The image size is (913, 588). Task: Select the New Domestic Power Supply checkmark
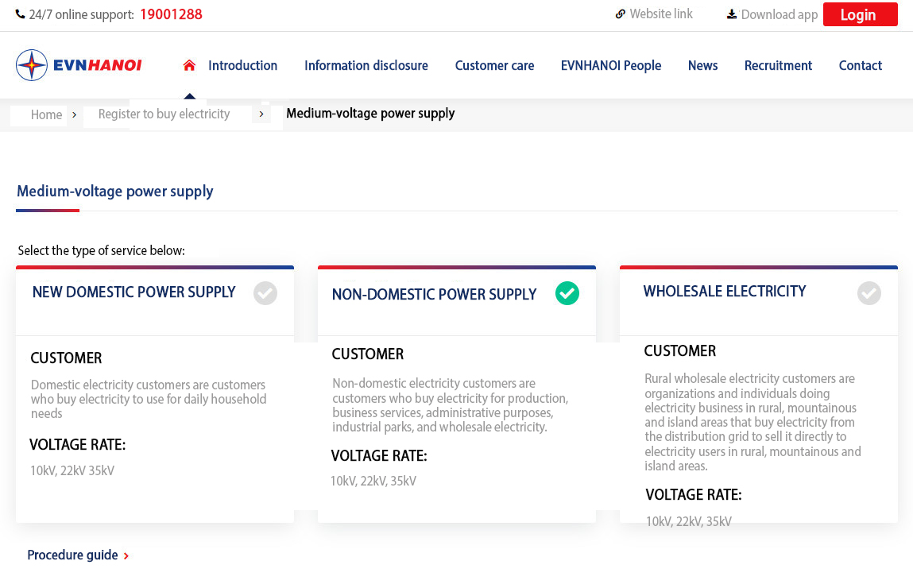tap(265, 293)
